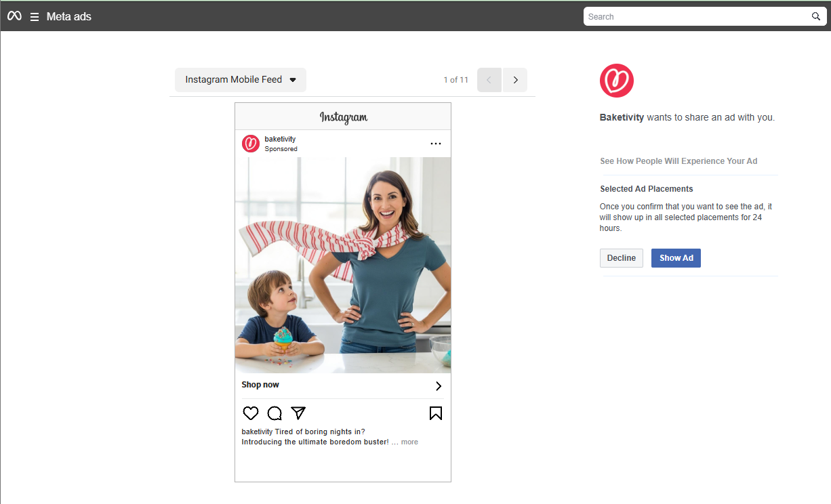Click the Sponsored label under baketivity

pyautogui.click(x=281, y=149)
